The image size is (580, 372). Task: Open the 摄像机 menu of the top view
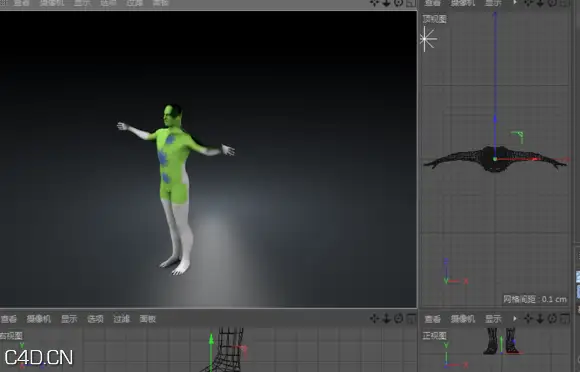point(462,3)
